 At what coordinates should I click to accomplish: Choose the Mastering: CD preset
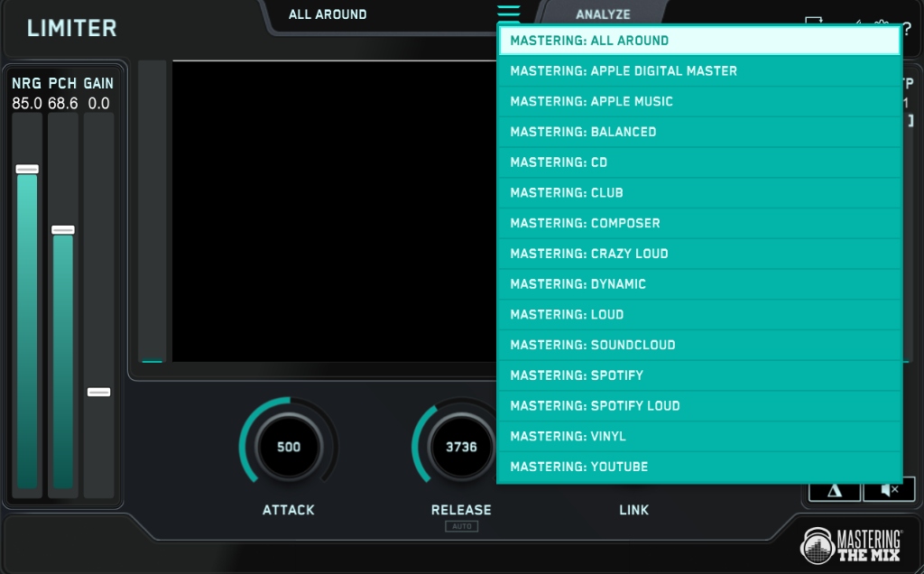click(699, 162)
